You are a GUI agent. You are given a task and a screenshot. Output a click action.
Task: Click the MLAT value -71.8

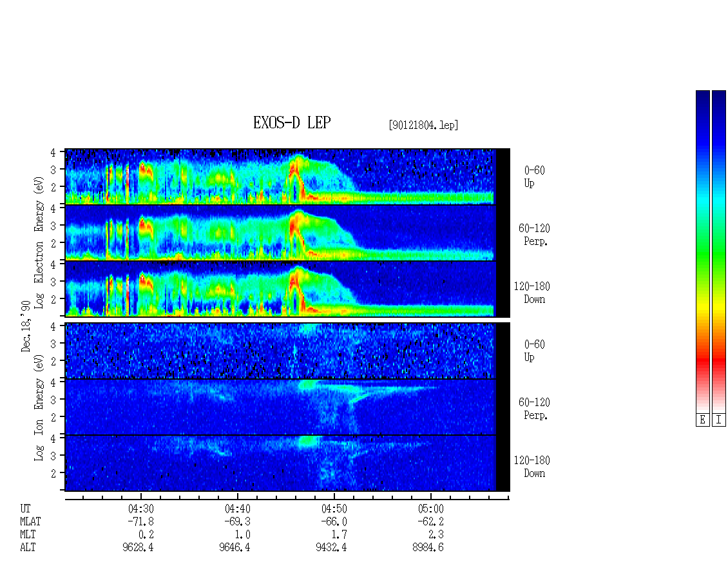tap(140, 521)
